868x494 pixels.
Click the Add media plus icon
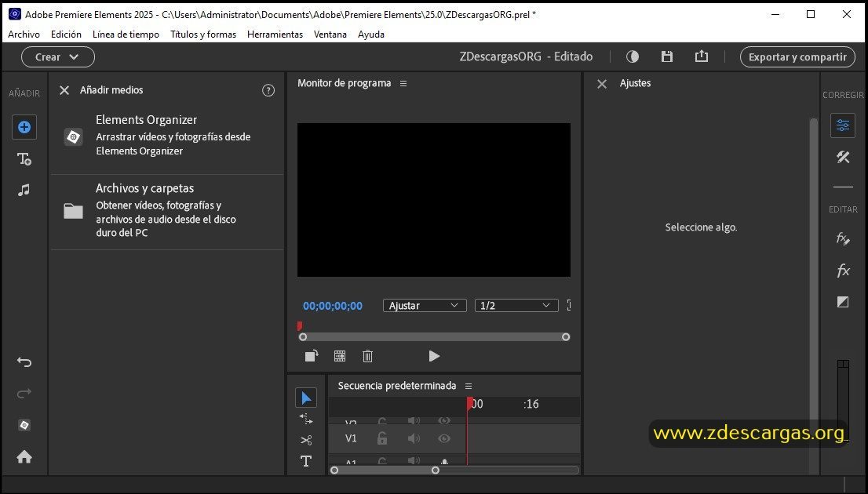pos(24,127)
